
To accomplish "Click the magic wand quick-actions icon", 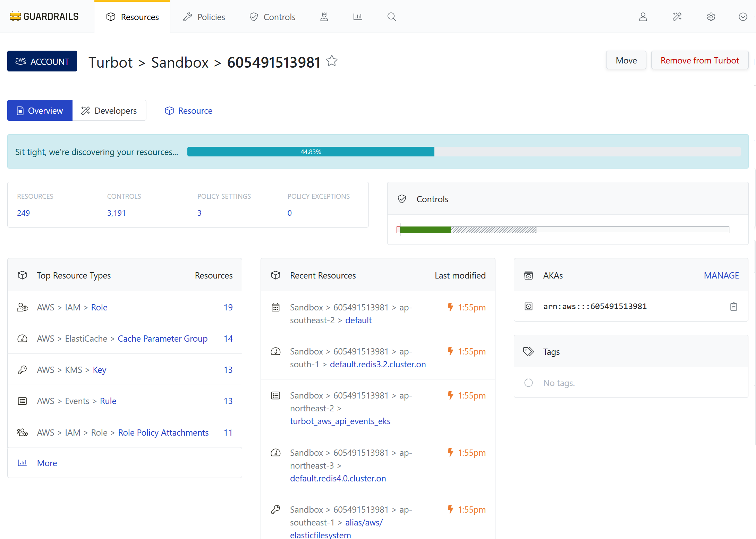I will tap(677, 17).
